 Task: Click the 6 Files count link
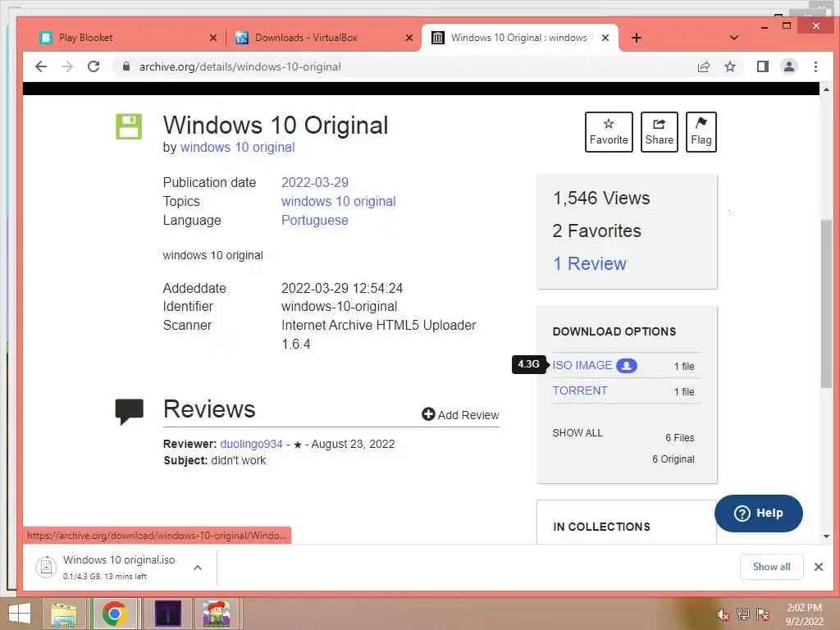679,438
